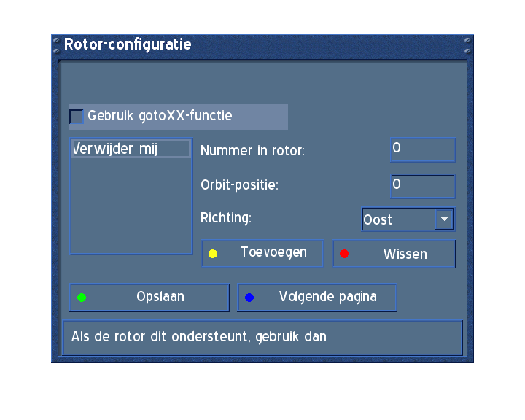Viewport: 525px width, 420px height.
Task: Click the yellow dot on the Toevoegen button
Action: click(213, 254)
